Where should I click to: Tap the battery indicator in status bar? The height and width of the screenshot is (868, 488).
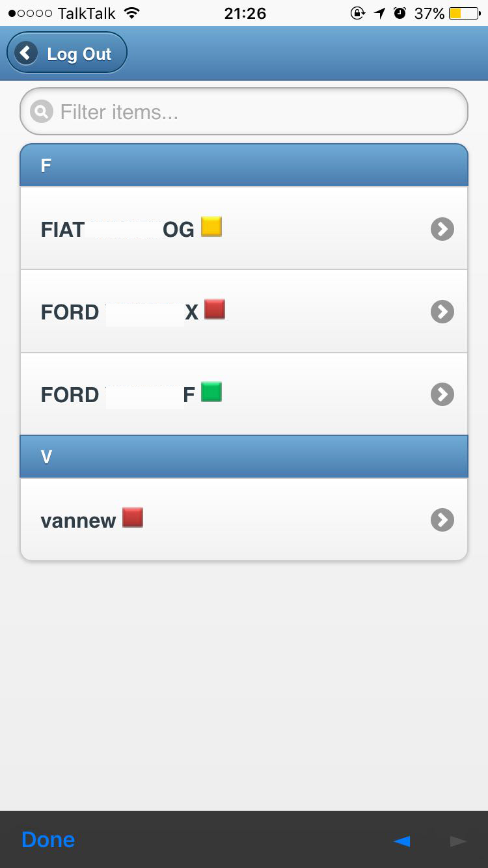click(x=464, y=13)
